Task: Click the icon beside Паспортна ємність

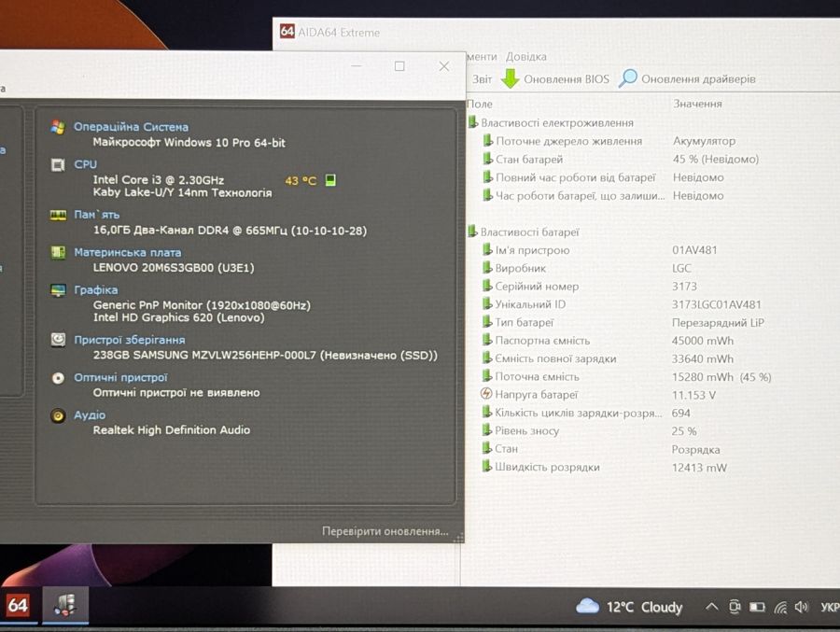Action: pyautogui.click(x=486, y=340)
